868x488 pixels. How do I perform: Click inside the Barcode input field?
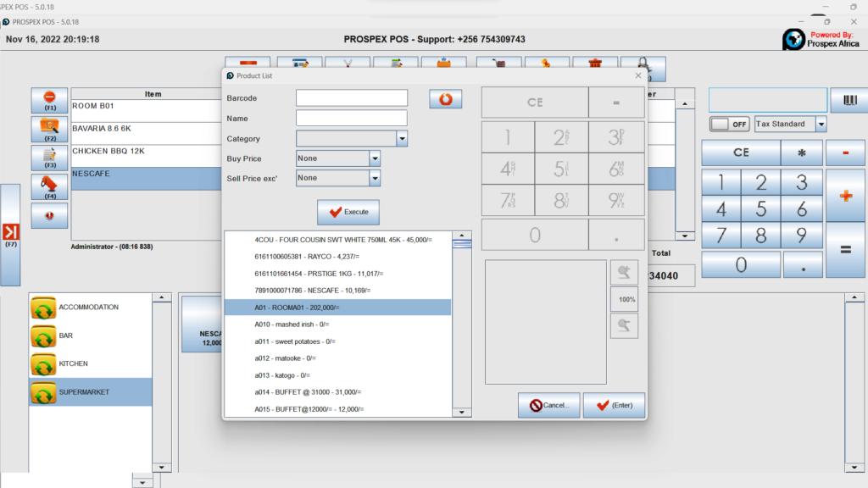352,97
